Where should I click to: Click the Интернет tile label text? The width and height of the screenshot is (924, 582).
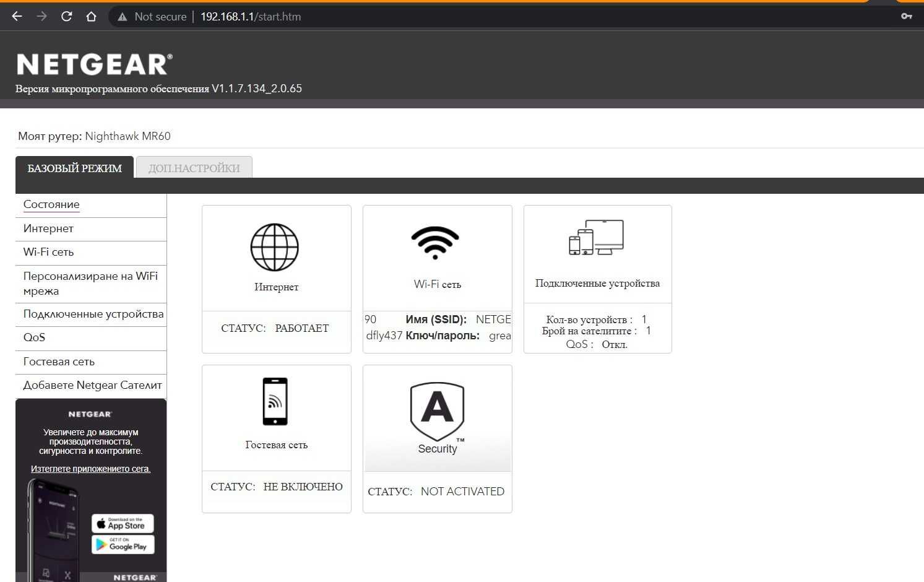click(276, 287)
